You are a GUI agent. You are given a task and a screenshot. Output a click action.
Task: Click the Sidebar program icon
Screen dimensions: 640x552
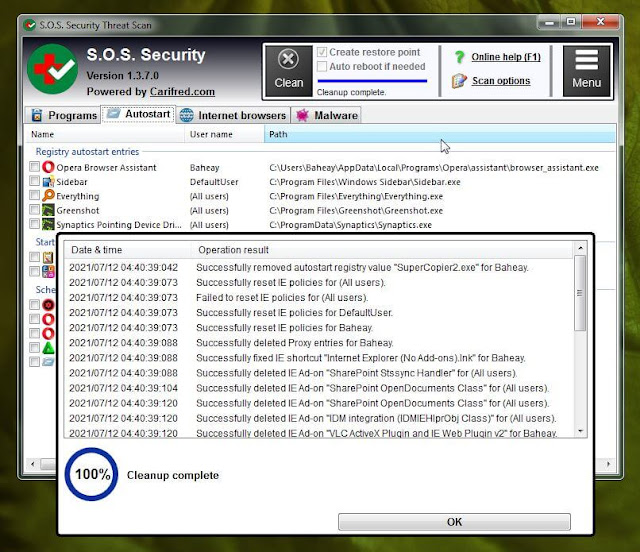(x=48, y=181)
